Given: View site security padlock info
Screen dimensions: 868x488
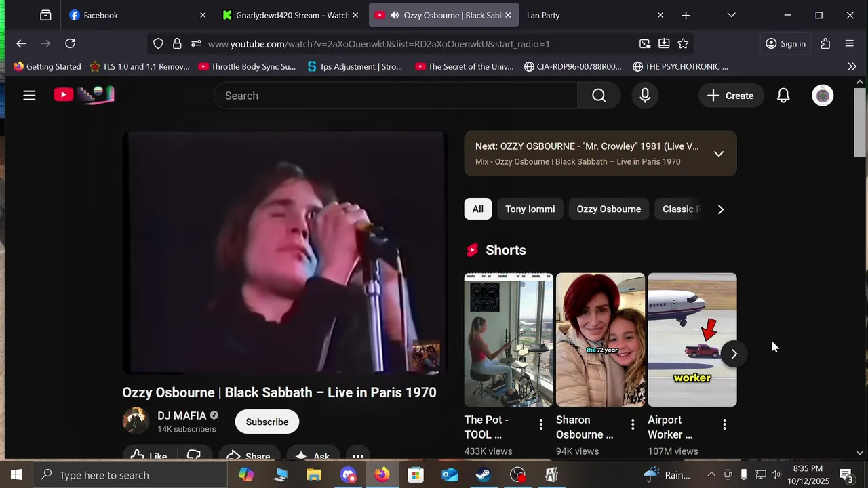Looking at the screenshot, I should click(x=177, y=43).
